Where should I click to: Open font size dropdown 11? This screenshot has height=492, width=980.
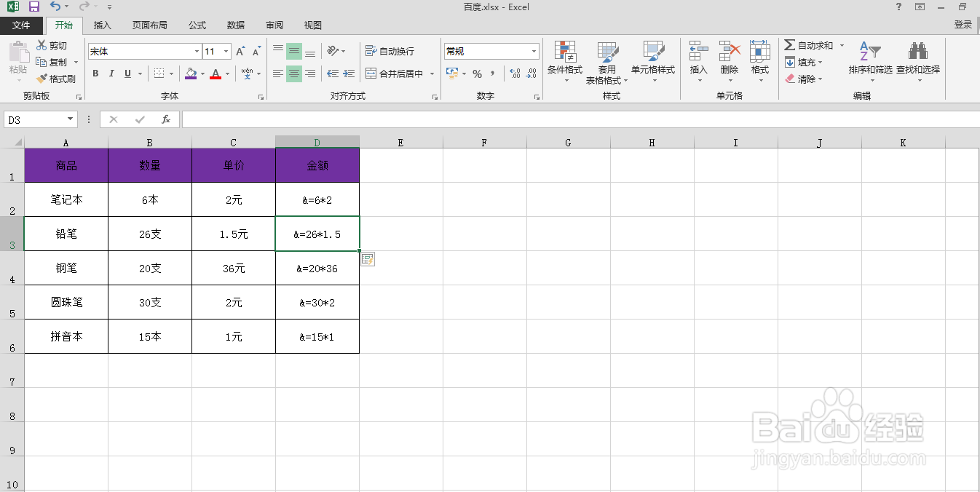coord(226,52)
